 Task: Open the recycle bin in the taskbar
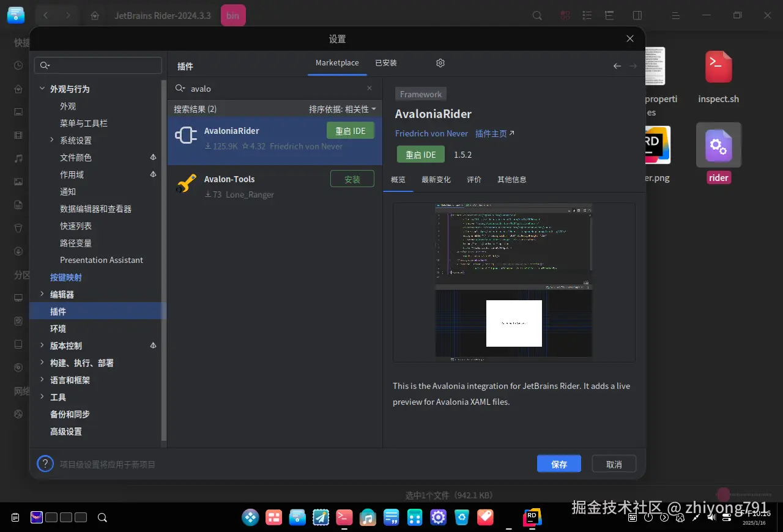[x=462, y=517]
